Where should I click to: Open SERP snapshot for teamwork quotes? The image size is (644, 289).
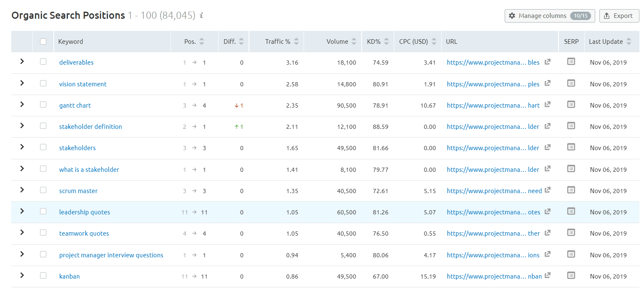(571, 232)
